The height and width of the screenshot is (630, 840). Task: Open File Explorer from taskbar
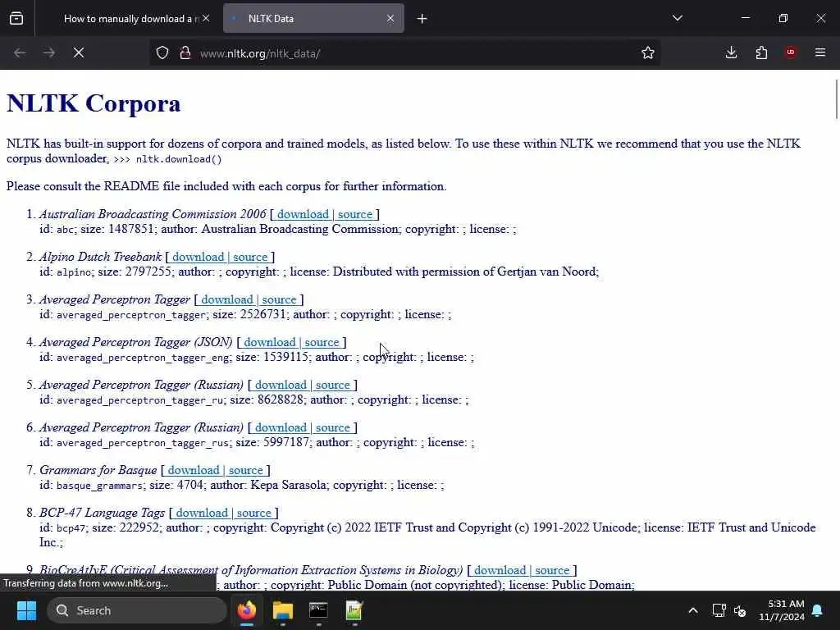tap(283, 610)
